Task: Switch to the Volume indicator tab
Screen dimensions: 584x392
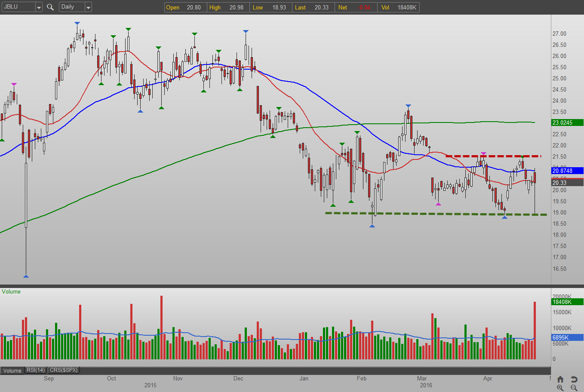Action: coord(12,371)
